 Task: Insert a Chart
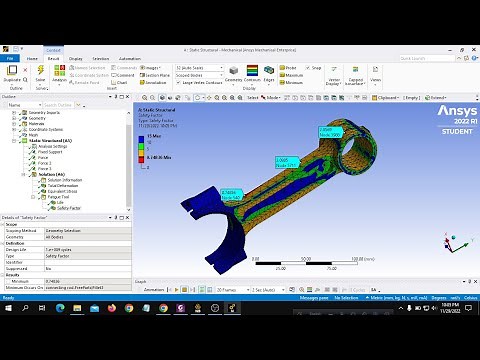(x=119, y=82)
